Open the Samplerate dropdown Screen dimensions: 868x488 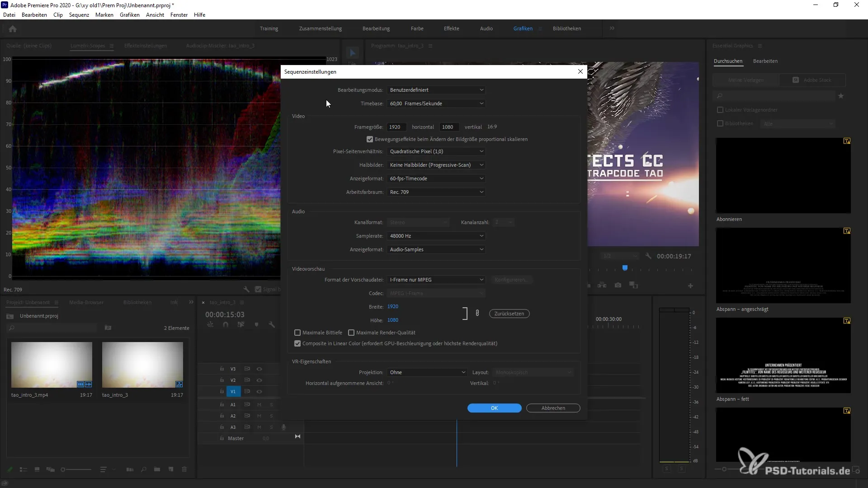436,236
